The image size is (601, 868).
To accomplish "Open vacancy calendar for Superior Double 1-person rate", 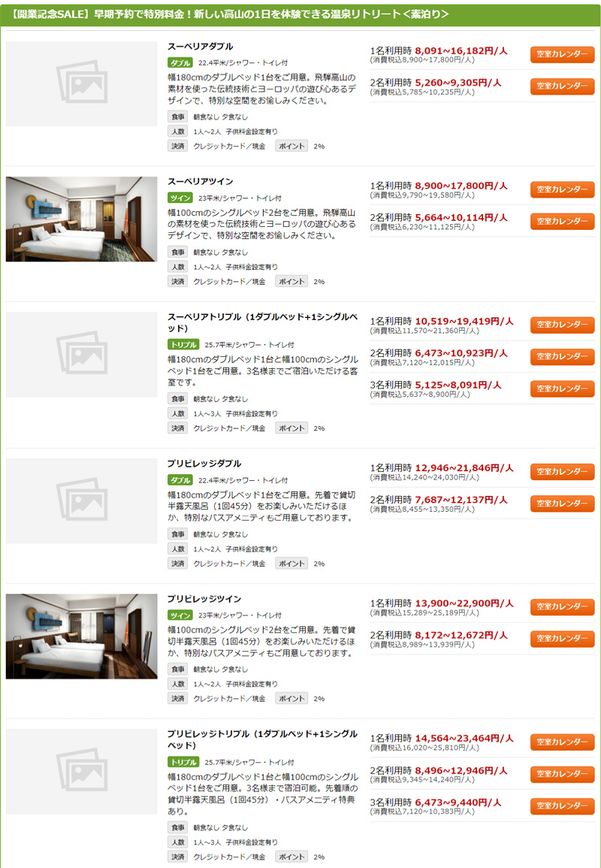I will pyautogui.click(x=562, y=54).
